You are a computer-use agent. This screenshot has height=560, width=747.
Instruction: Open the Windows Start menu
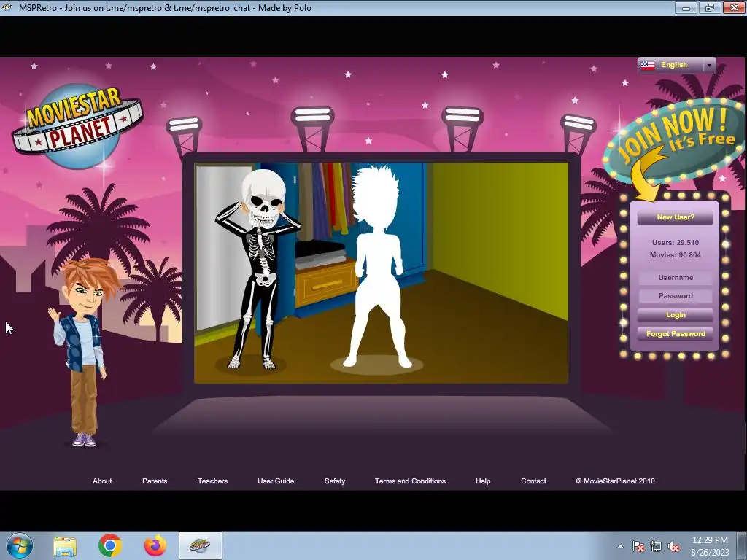[20, 545]
